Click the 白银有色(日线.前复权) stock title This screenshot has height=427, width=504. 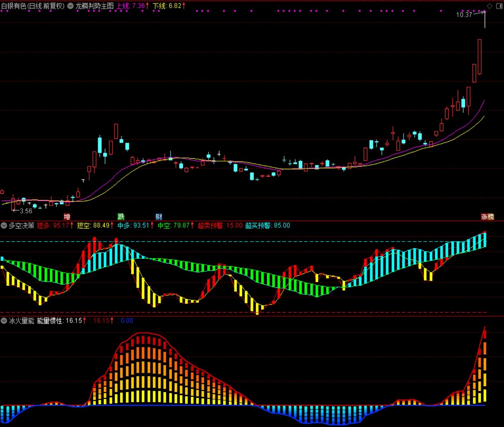(33, 6)
